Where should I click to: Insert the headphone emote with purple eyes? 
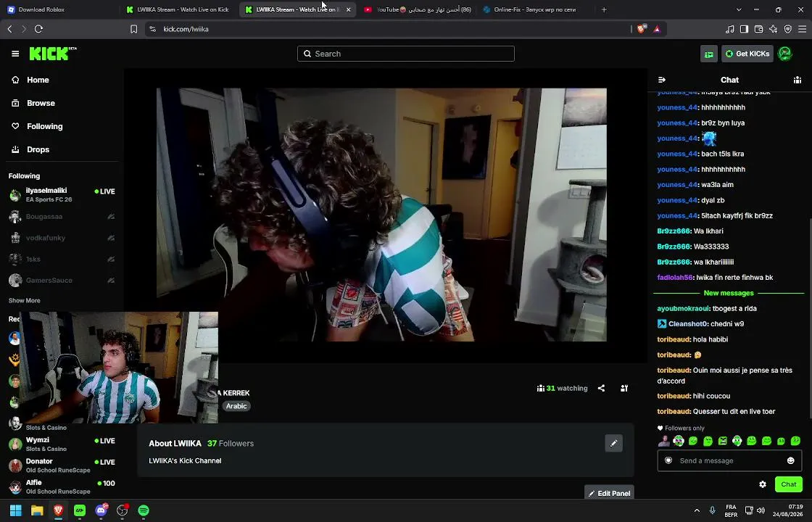(x=679, y=442)
